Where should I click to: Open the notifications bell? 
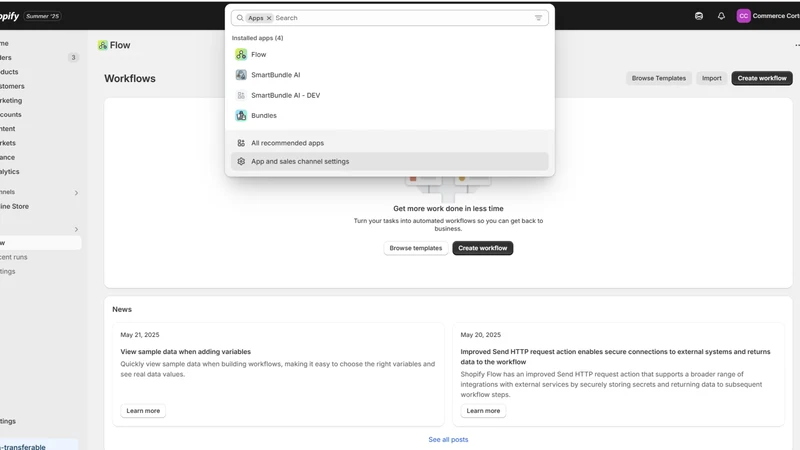click(x=721, y=16)
